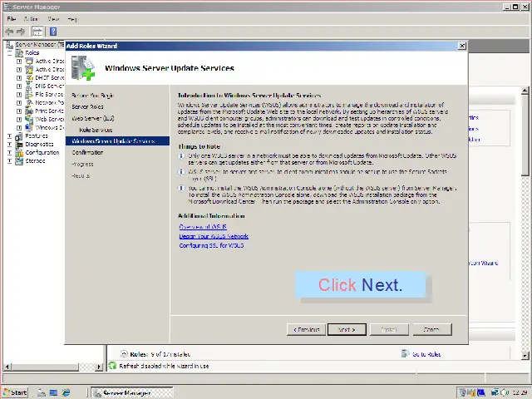Expand the Web Server tree node
The image size is (532, 399).
(19, 120)
